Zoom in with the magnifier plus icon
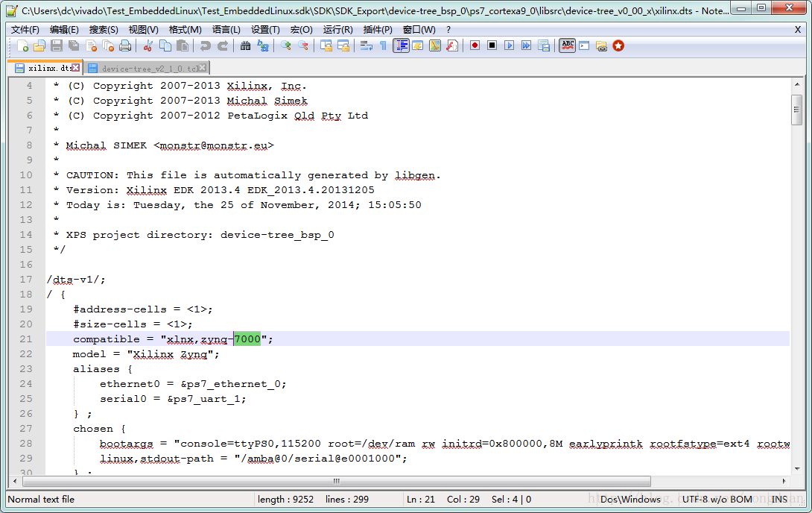 coord(285,46)
